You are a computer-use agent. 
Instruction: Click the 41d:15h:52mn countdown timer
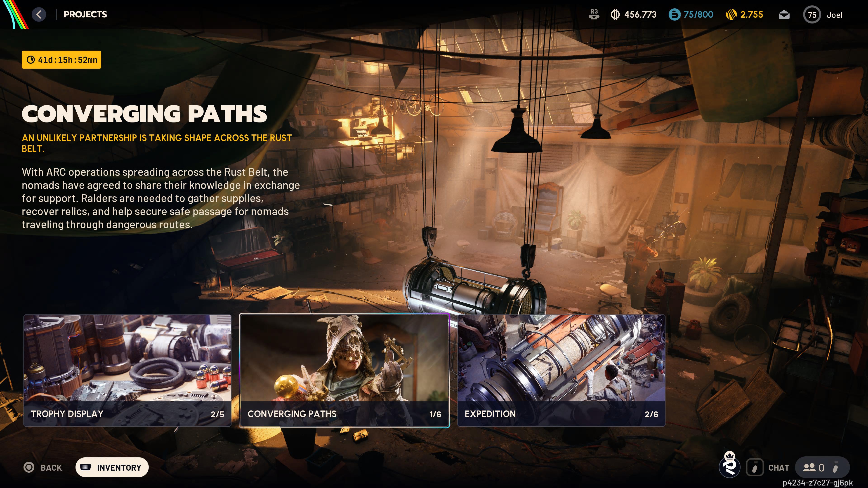click(x=61, y=60)
